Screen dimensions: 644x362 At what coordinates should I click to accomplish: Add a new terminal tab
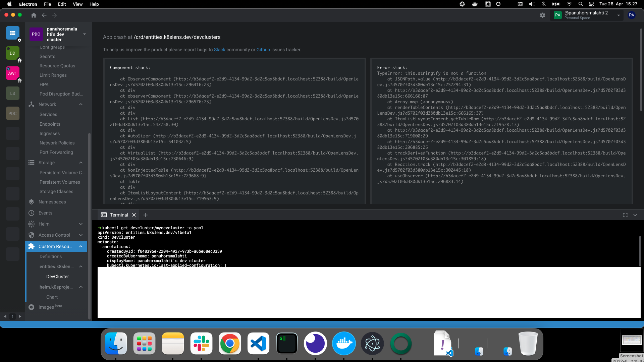pos(145,215)
